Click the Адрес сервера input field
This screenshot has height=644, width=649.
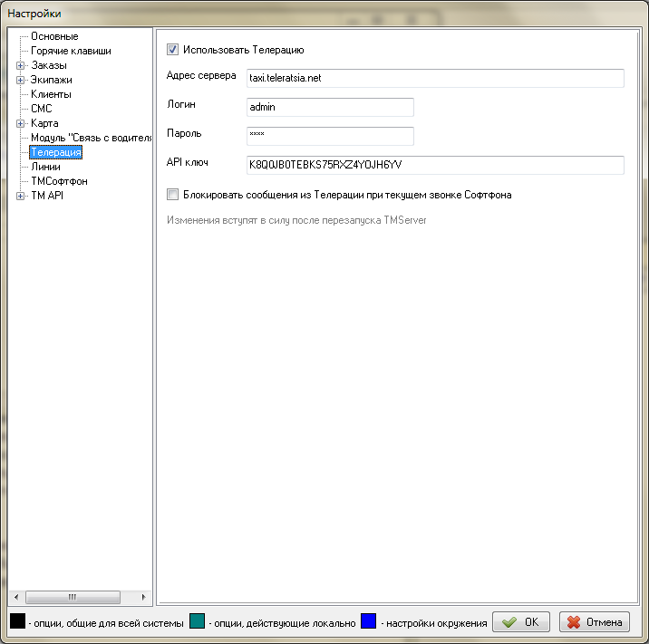[435, 78]
